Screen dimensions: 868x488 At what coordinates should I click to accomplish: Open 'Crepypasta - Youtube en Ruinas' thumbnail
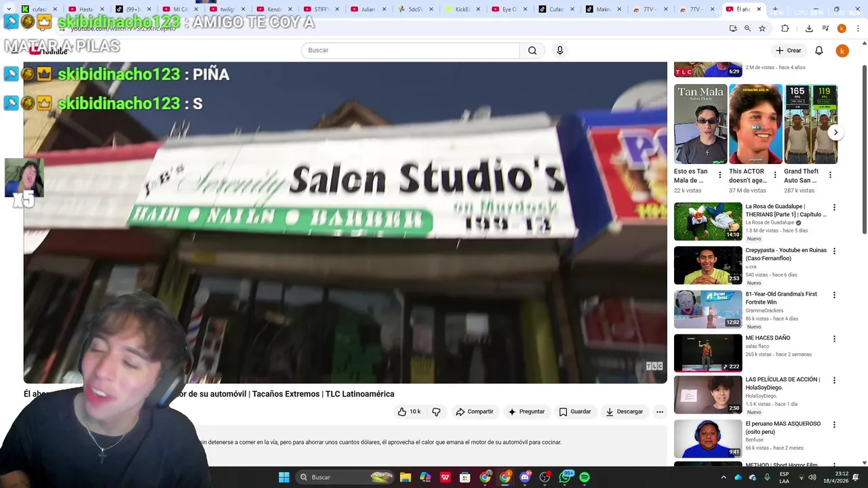click(708, 265)
